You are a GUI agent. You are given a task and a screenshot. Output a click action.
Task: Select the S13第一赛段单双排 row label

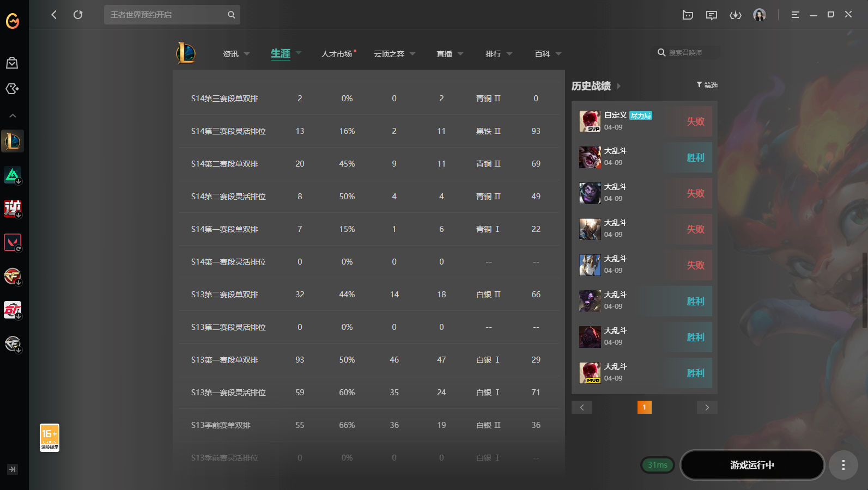click(x=224, y=360)
